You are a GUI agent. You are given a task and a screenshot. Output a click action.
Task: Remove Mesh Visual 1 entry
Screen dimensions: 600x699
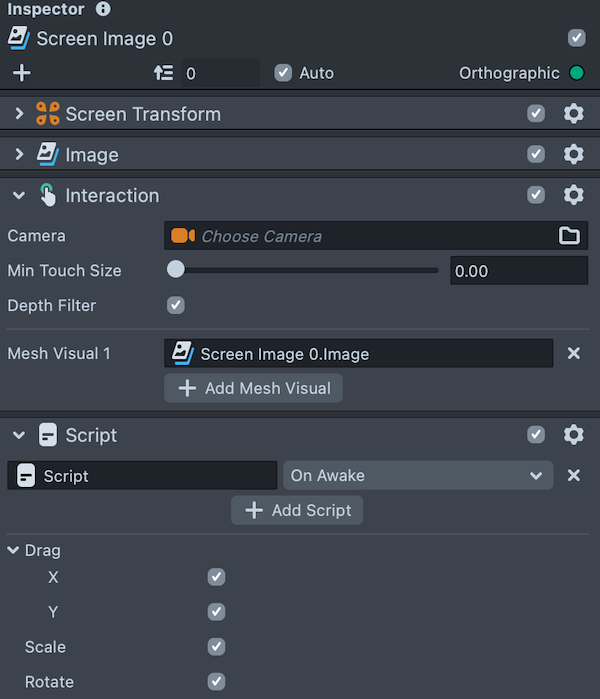pos(574,353)
